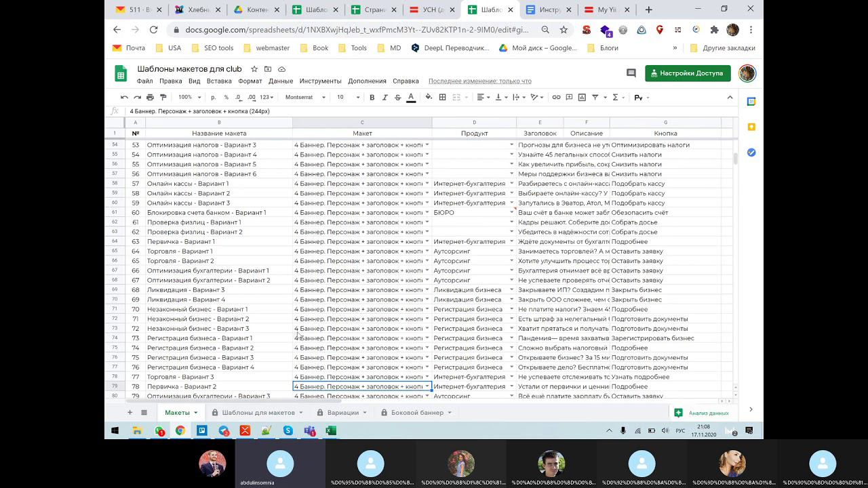The image size is (868, 488).
Task: Open text rotation dropdown
Action: [x=538, y=97]
